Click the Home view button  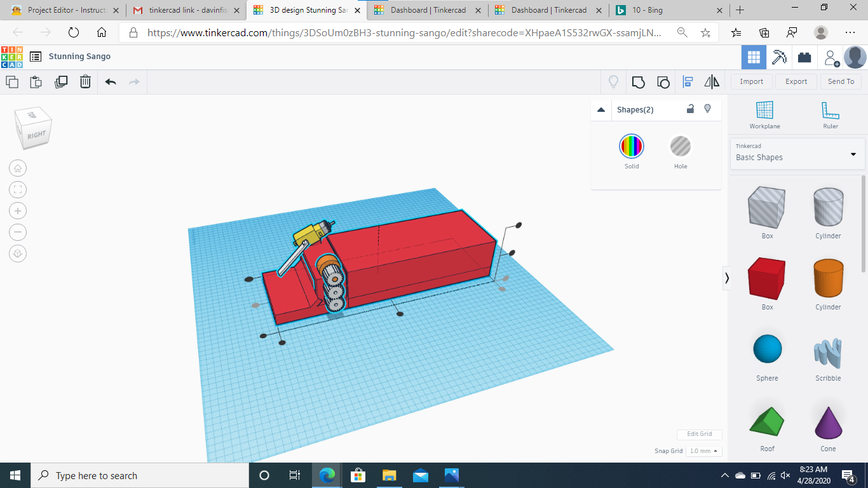(18, 168)
